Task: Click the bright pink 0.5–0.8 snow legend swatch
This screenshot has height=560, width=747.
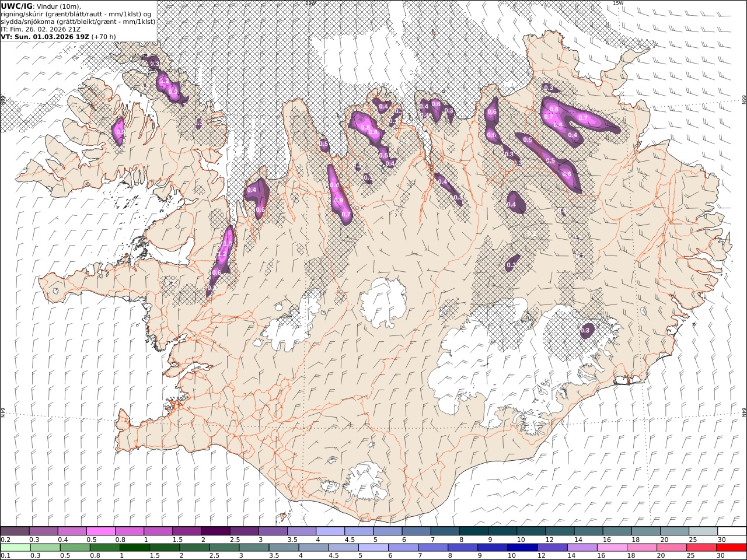Action: (x=100, y=531)
